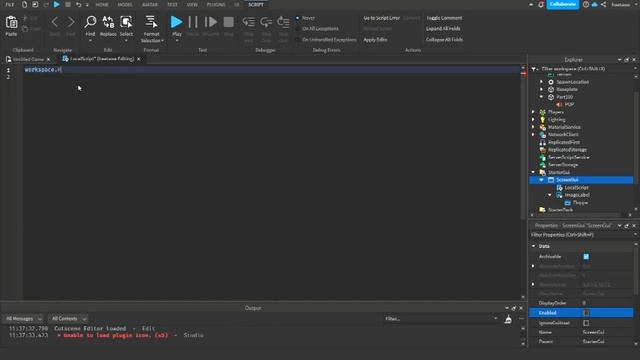Click the quick-access Play icon in the top bar

[57, 4]
